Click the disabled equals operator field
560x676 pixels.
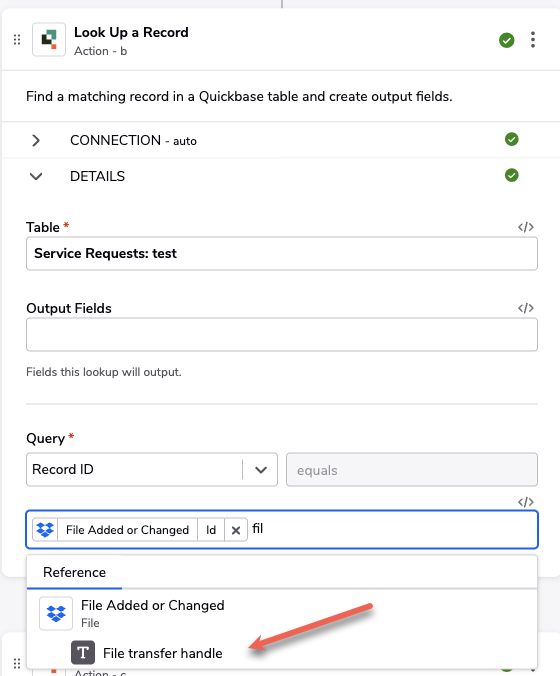point(412,469)
